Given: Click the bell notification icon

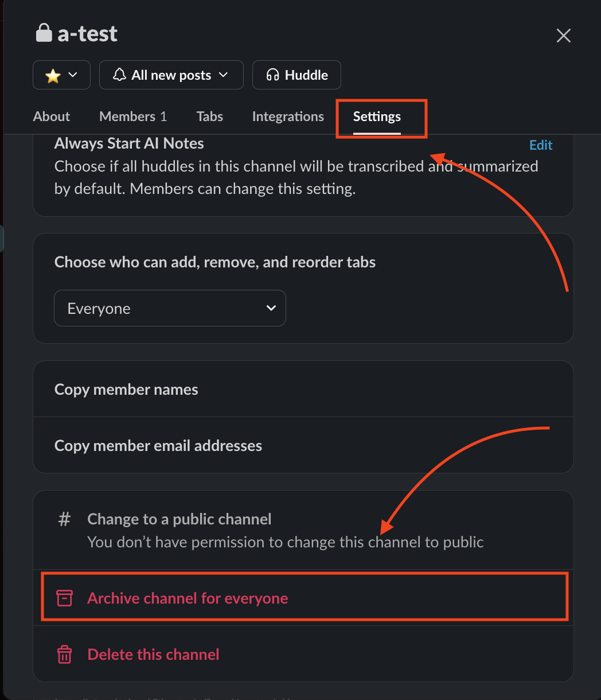Looking at the screenshot, I should pyautogui.click(x=119, y=75).
